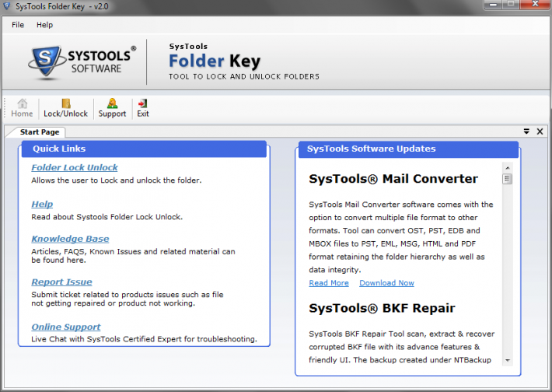Click 'Allows the user to Lock and unlock' text

116,180
